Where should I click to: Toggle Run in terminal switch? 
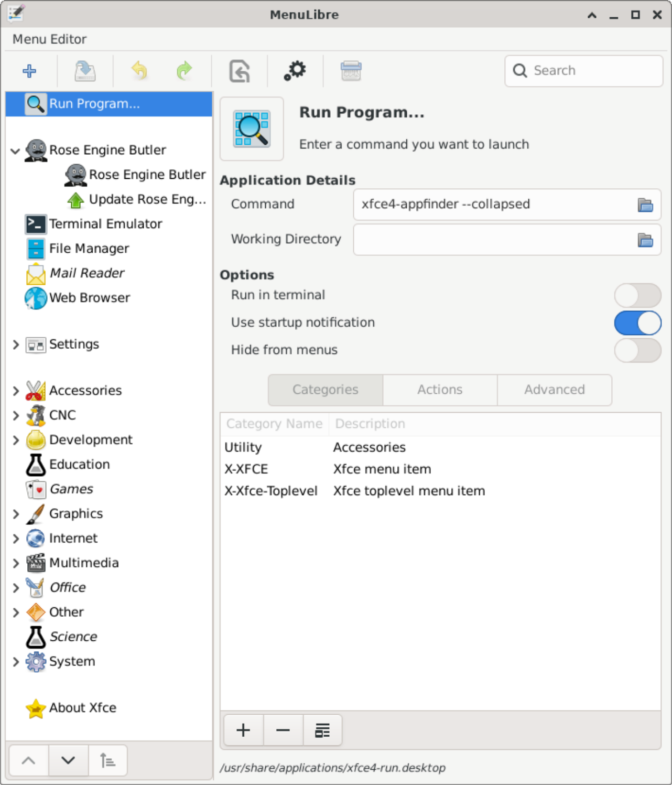[637, 295]
